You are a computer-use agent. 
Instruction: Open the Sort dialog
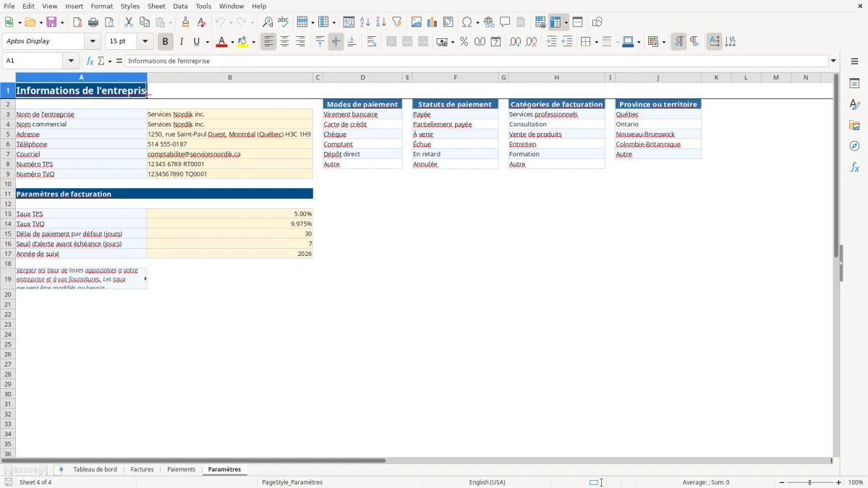349,22
